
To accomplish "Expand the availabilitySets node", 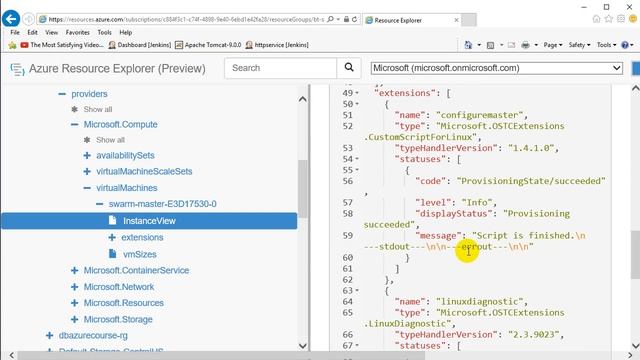I will coord(87,156).
